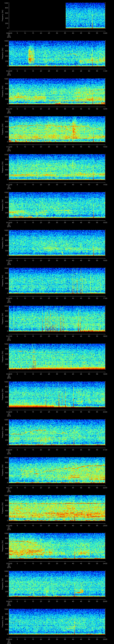Open the spectrogram panel starting at 8:18:00

[x=57, y=357]
